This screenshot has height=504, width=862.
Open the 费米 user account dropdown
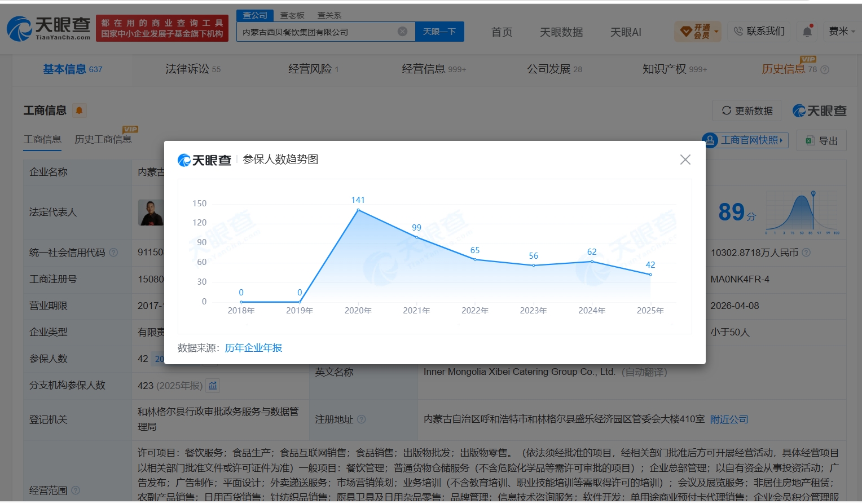tap(842, 32)
